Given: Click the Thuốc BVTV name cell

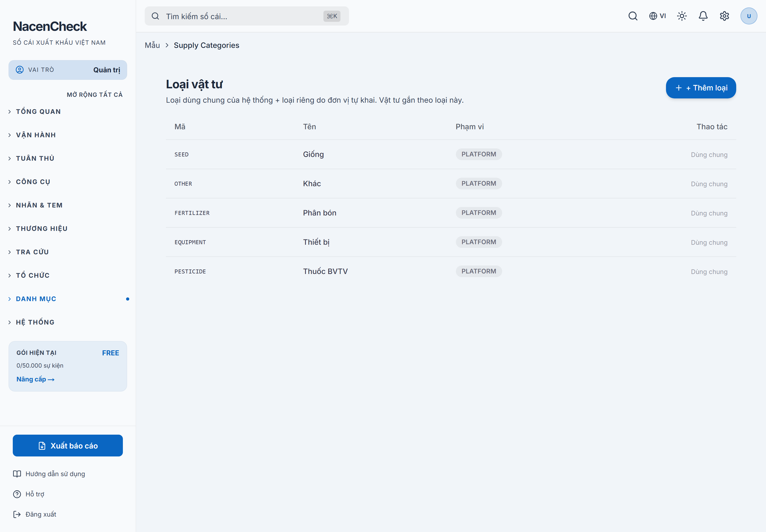Looking at the screenshot, I should point(325,271).
